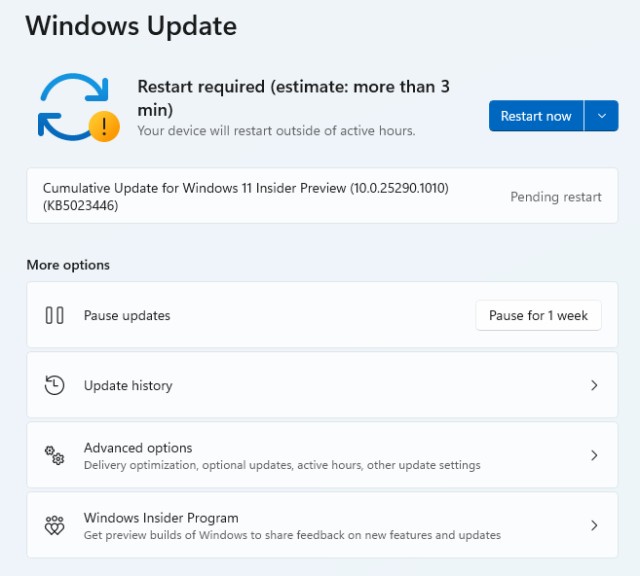Click the Pause for 1 week button
Image resolution: width=640 pixels, height=576 pixels.
click(538, 316)
